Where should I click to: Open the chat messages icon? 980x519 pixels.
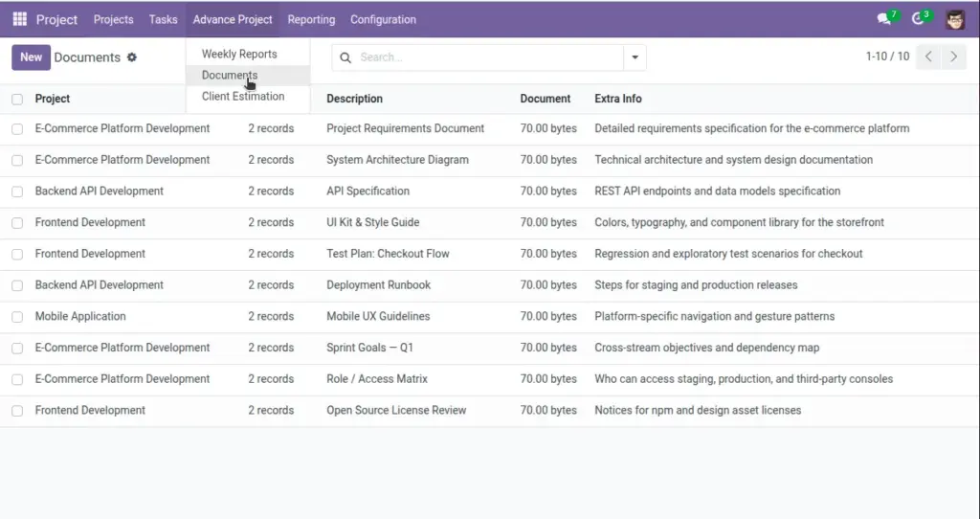tap(883, 19)
